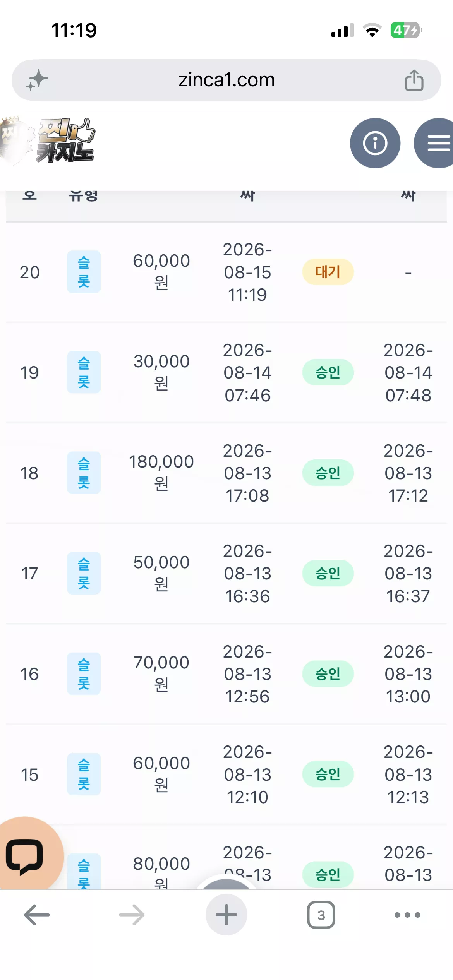453x980 pixels.
Task: Select the 180,000원 amount cell
Action: (161, 473)
